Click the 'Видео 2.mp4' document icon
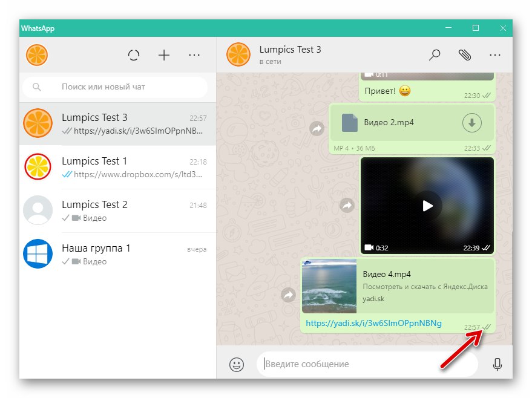The width and height of the screenshot is (532, 398). coord(349,123)
